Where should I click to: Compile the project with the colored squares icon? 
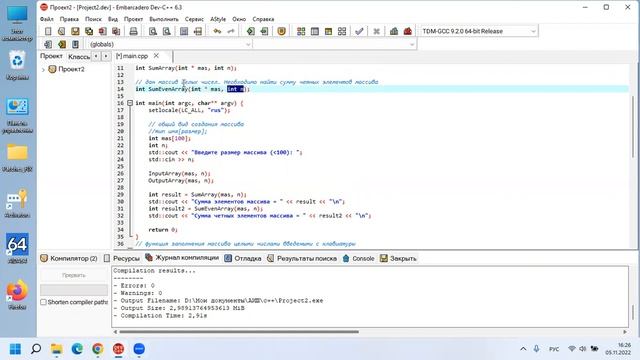click(x=301, y=31)
